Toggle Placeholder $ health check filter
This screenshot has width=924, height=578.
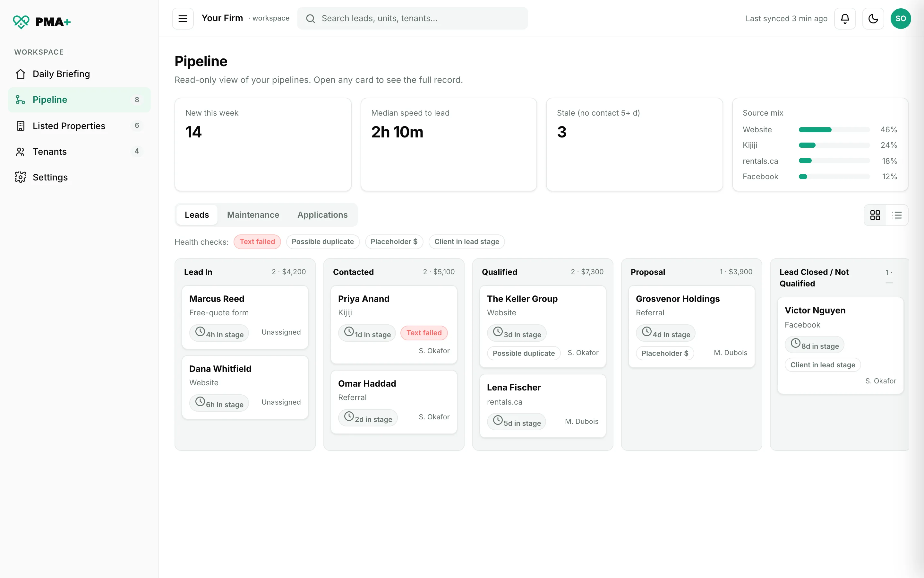[394, 241]
